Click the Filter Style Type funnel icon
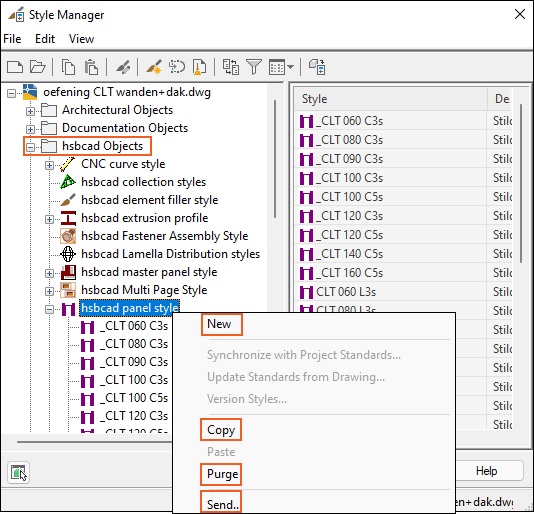 254,67
